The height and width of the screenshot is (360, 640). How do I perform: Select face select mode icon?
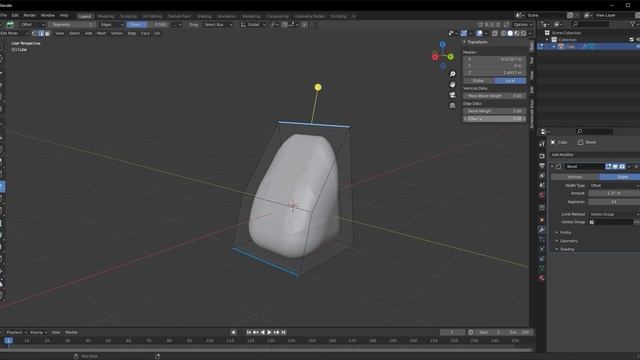(x=47, y=33)
